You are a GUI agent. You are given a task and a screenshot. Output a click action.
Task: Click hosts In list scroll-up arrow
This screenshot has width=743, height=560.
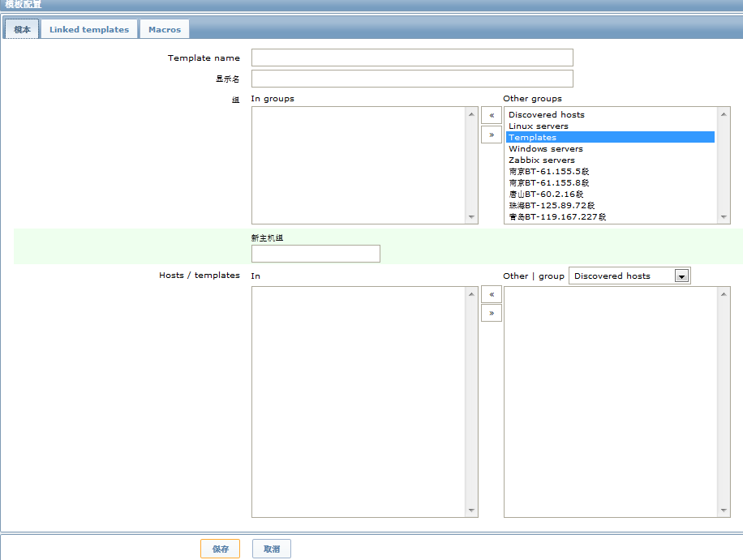[471, 294]
